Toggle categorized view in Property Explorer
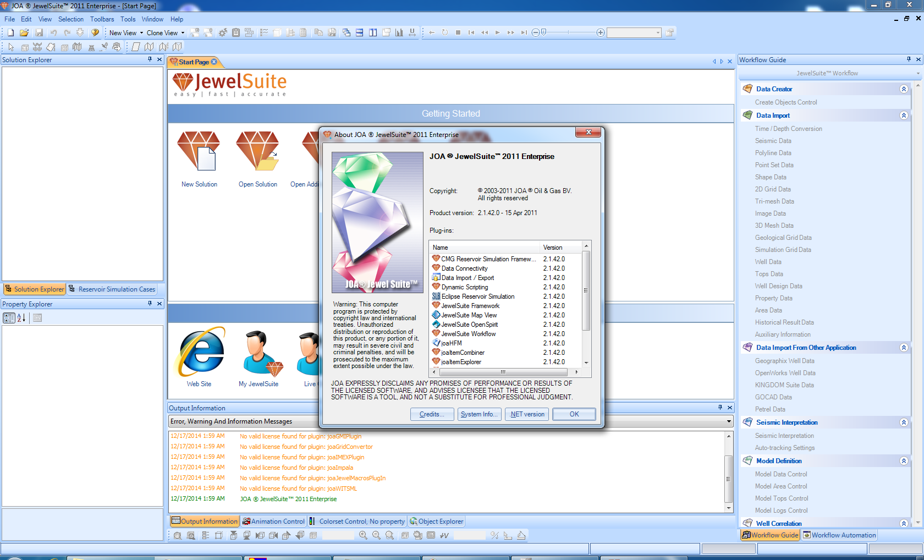This screenshot has height=560, width=924. tap(9, 318)
